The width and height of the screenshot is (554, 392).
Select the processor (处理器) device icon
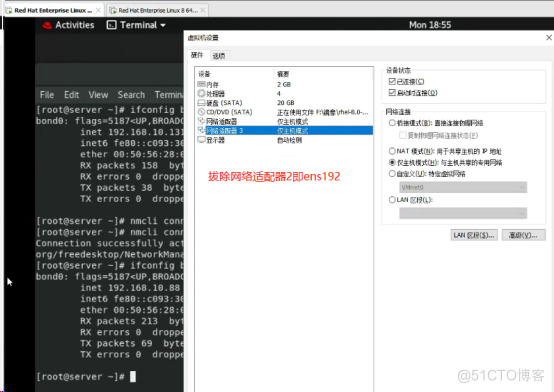201,93
